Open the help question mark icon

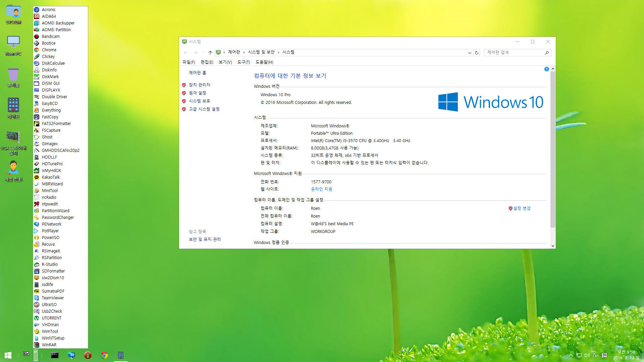[x=546, y=69]
